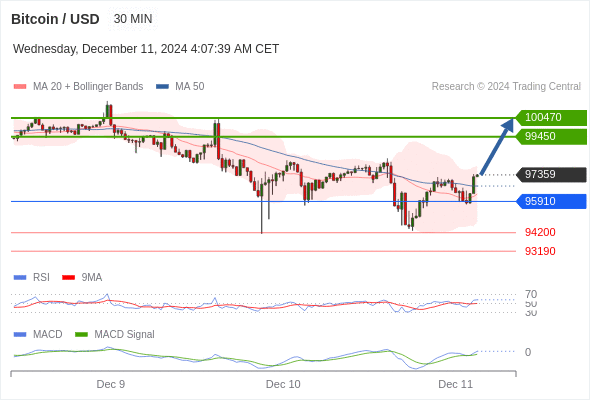This screenshot has height=400, width=590.
Task: Click the MACD Signal green legend swatch
Action: 81,335
